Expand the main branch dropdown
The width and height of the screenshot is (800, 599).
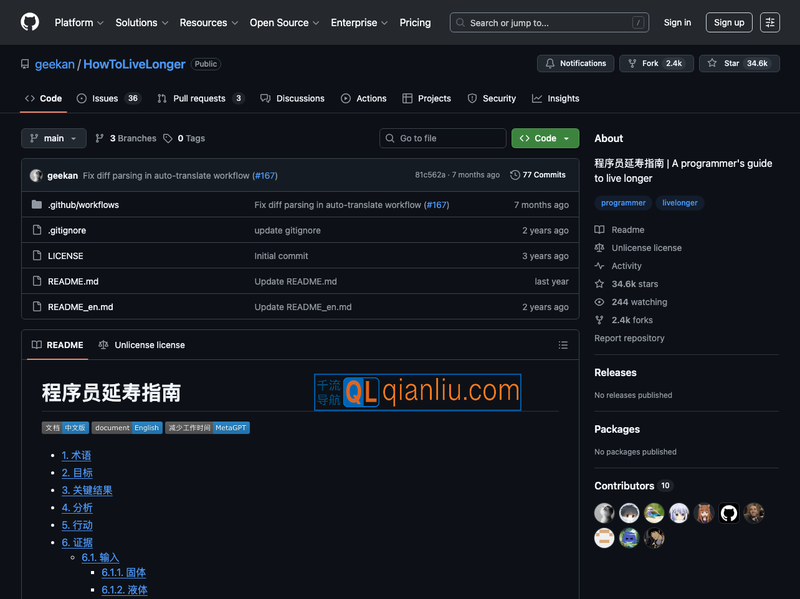(53, 138)
